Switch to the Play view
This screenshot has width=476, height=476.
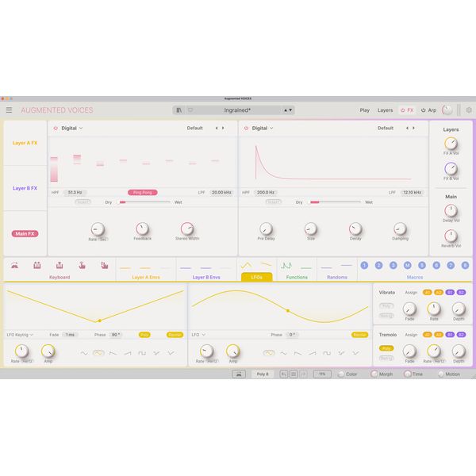(365, 110)
